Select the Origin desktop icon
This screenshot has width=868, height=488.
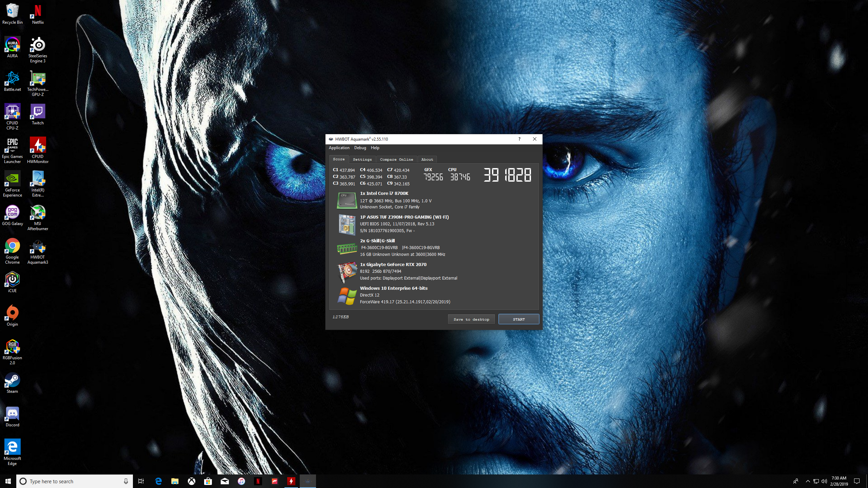(x=13, y=316)
